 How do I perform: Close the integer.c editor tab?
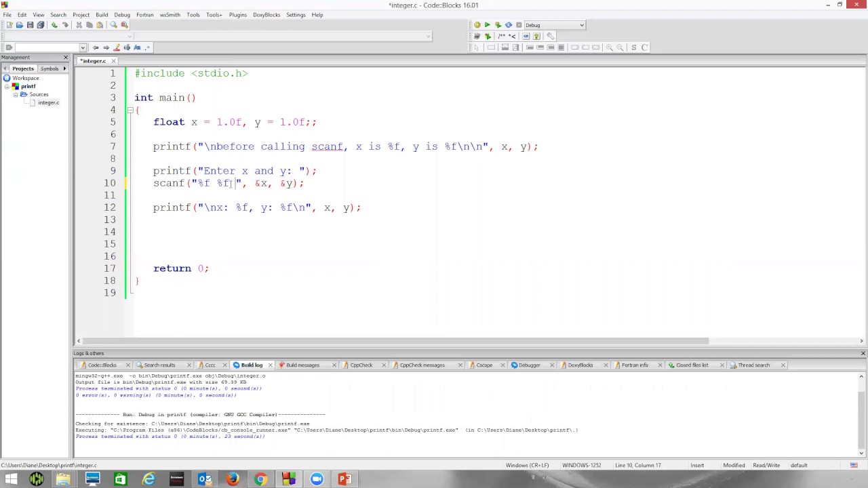(x=113, y=61)
